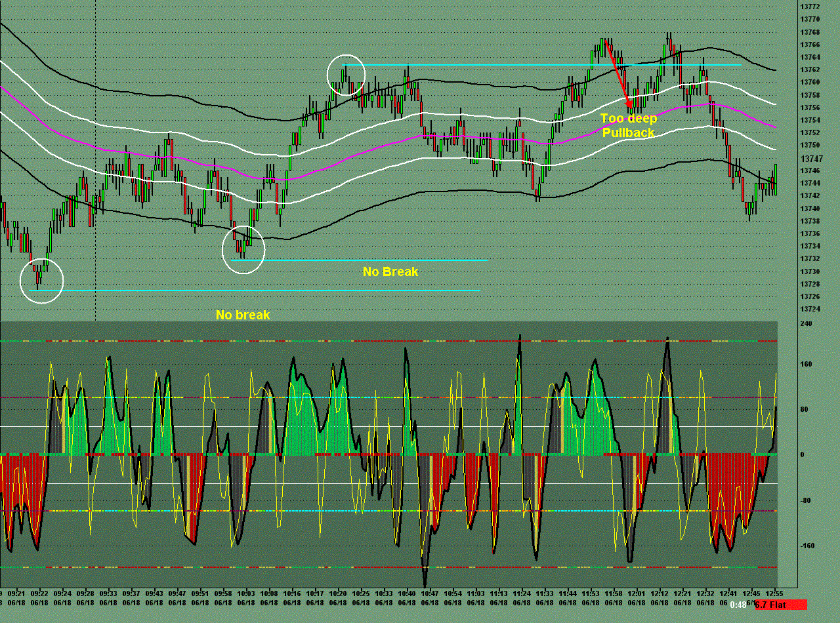Click the 13756 price axis label
Viewport: 840px width, 623px height.
(x=810, y=108)
